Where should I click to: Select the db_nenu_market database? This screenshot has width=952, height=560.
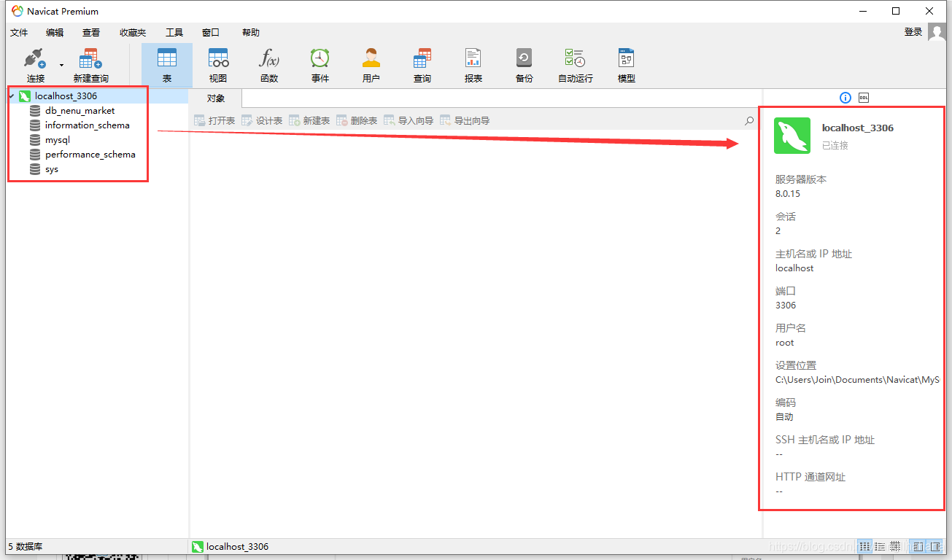80,111
